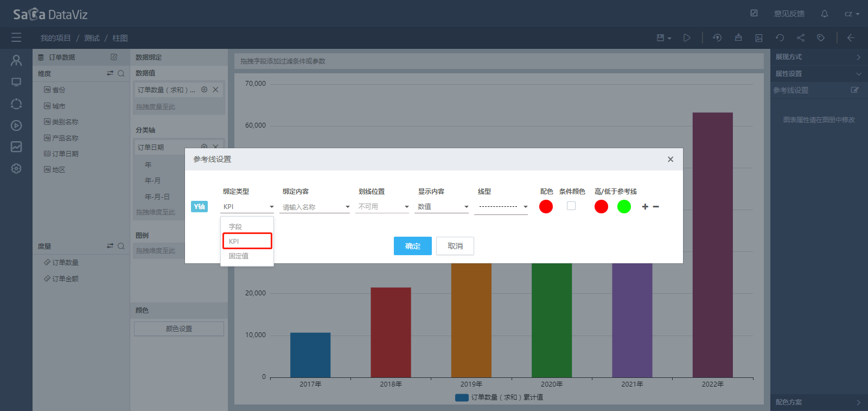Viewport: 868px width, 411px height.
Task: Open the cz user dropdown
Action: [x=852, y=14]
